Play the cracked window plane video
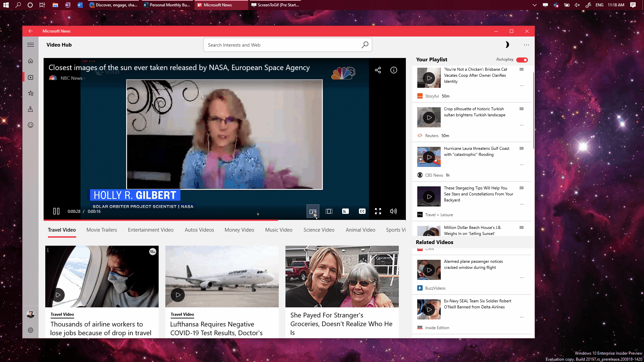Viewport: 644px width, 362px height. point(429,270)
